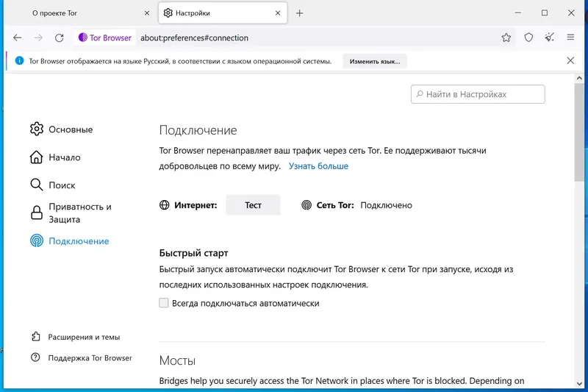Click the bookmark star icon

[506, 38]
